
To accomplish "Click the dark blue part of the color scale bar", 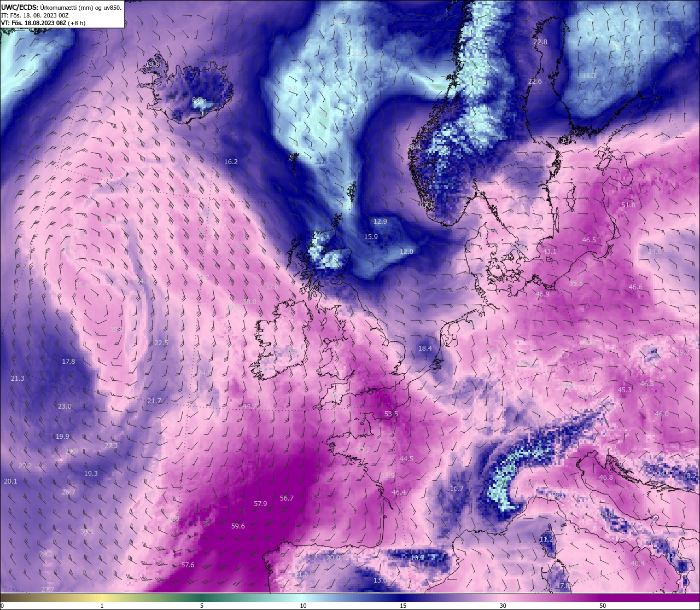I will tap(402, 597).
